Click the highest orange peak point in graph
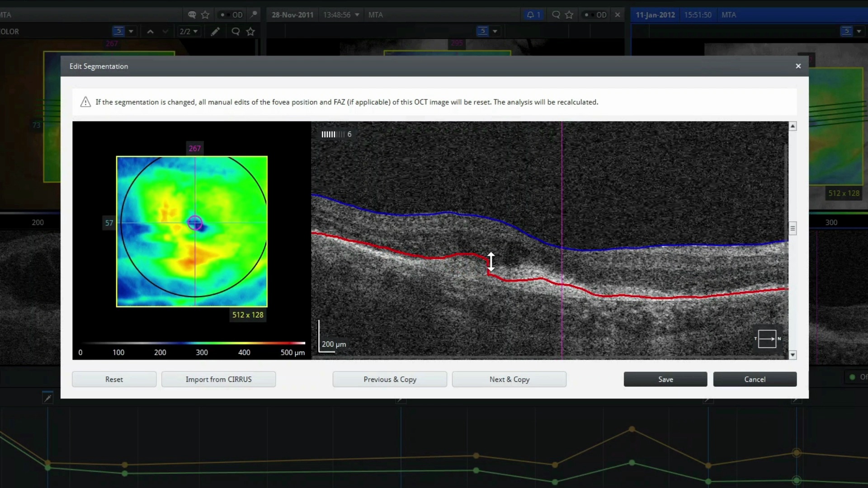The image size is (868, 488). [632, 429]
